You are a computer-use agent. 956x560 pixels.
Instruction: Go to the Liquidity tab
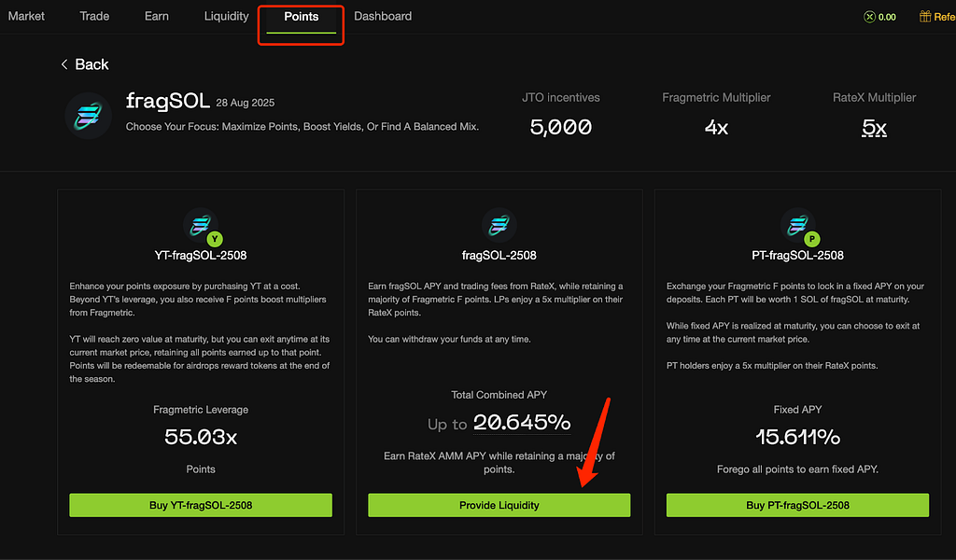pyautogui.click(x=226, y=17)
